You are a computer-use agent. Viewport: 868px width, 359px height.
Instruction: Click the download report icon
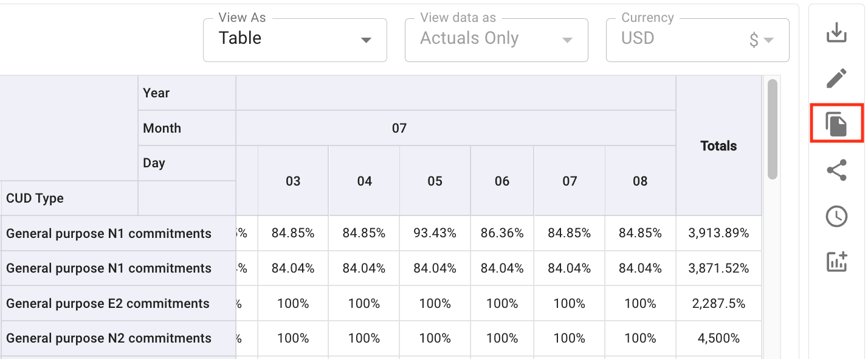[836, 32]
